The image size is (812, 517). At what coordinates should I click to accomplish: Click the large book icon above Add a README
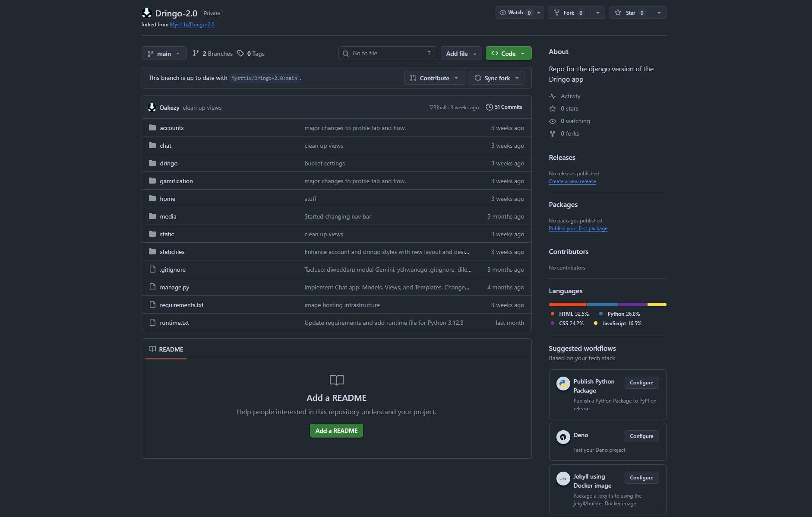(337, 380)
